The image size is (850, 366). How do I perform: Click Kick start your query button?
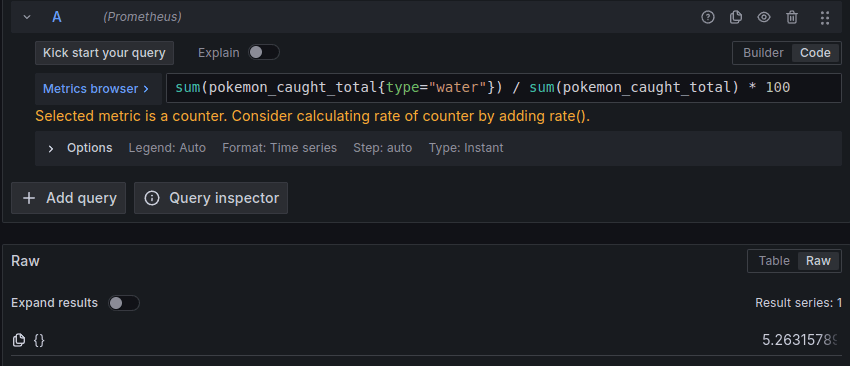click(x=104, y=53)
